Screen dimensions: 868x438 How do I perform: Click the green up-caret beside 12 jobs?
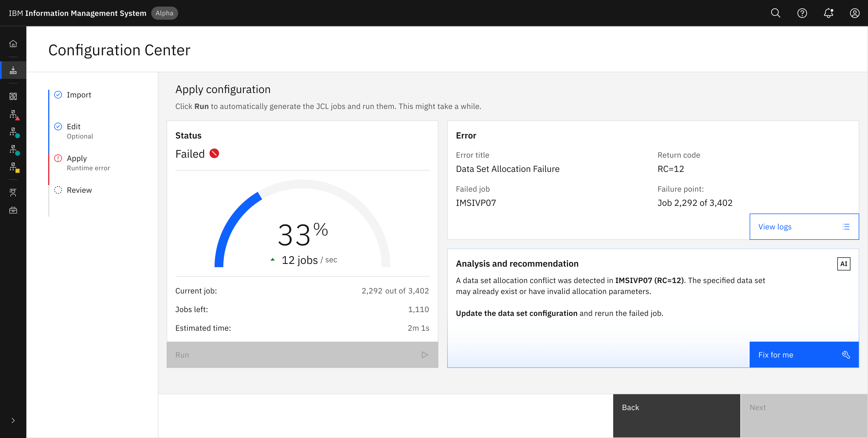tap(273, 260)
